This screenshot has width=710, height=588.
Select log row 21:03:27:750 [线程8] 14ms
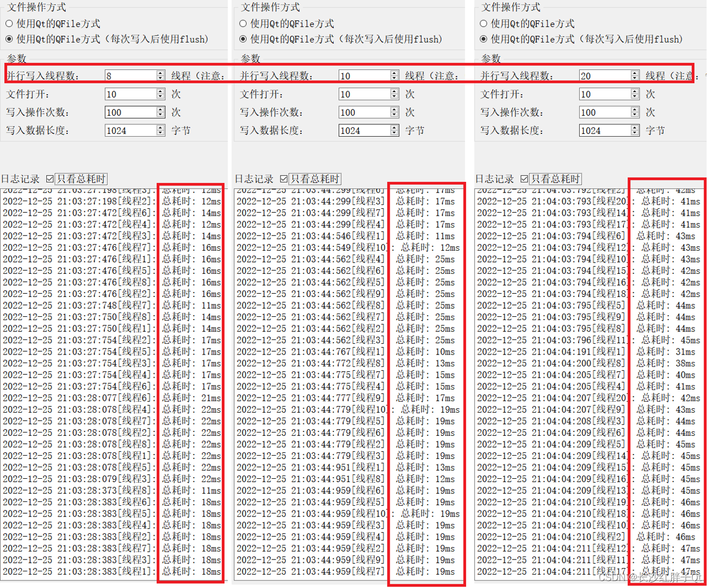pos(112,317)
